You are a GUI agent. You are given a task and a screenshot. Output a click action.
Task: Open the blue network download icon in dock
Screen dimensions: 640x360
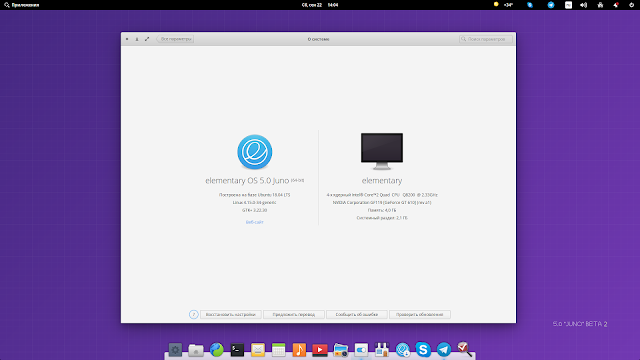click(x=402, y=350)
